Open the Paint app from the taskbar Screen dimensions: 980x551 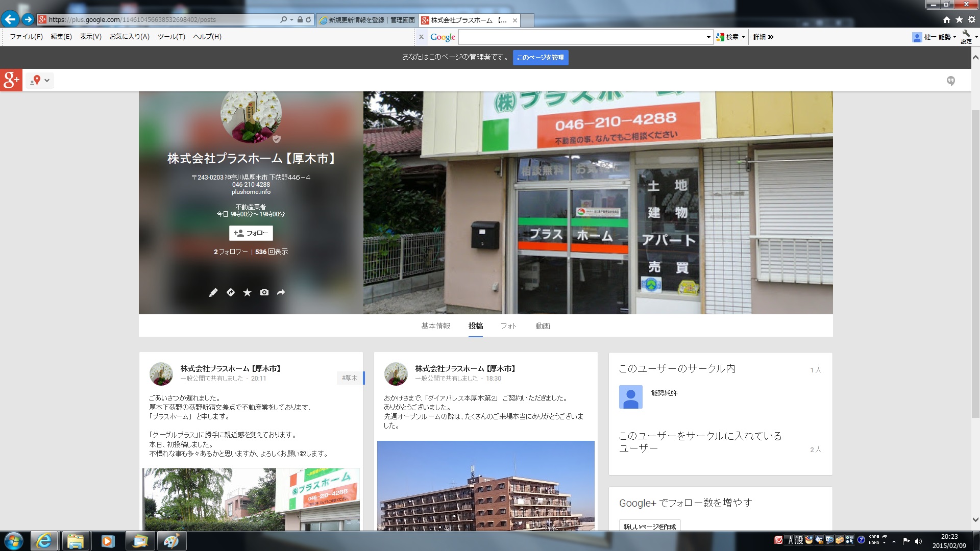171,541
